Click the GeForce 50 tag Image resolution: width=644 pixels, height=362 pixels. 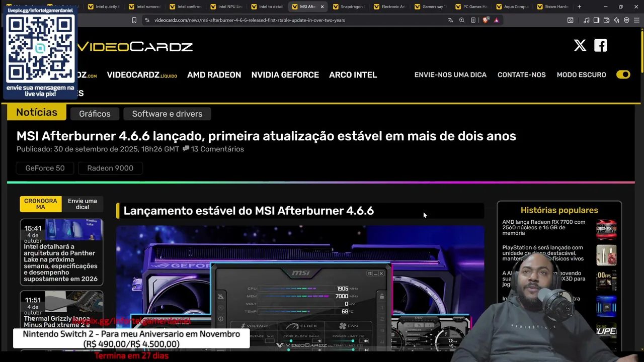(45, 168)
